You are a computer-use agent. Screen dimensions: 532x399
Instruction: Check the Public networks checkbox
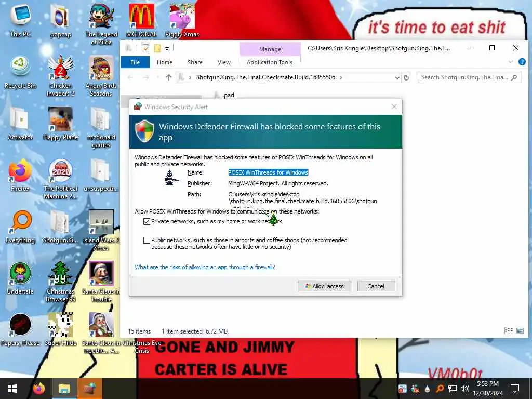(147, 240)
